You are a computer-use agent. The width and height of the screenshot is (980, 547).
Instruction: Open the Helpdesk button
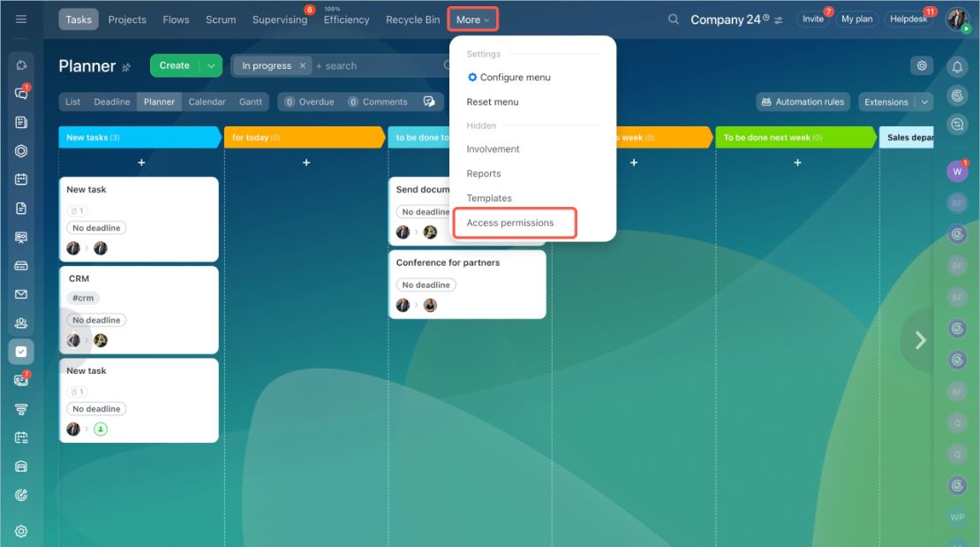pyautogui.click(x=908, y=19)
